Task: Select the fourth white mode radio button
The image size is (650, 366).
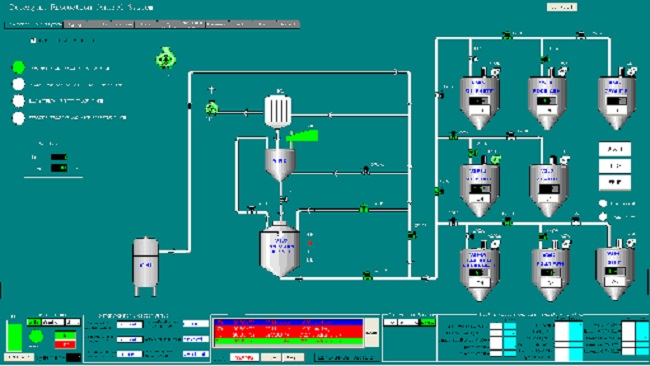Action: 18,118
